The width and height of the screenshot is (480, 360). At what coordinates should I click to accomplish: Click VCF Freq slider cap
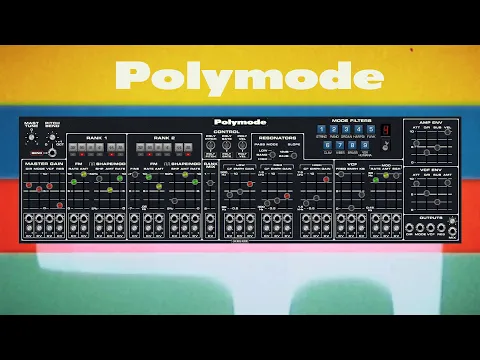coord(341,174)
